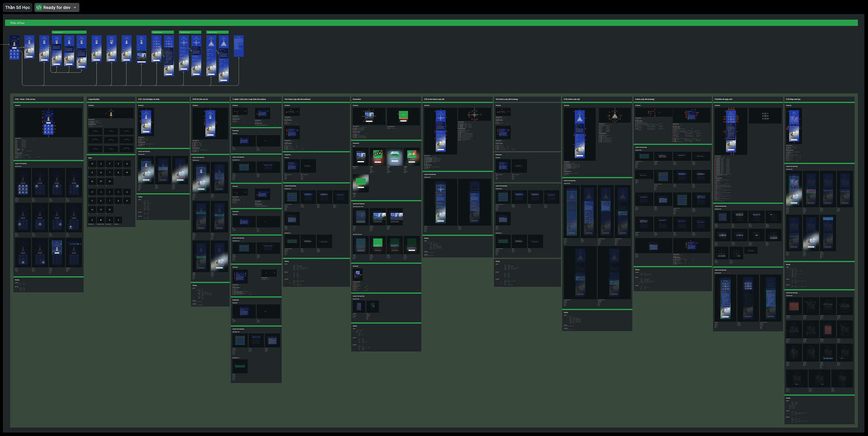Expand the Ready for dev dropdown chevron
The height and width of the screenshot is (436, 868).
75,8
